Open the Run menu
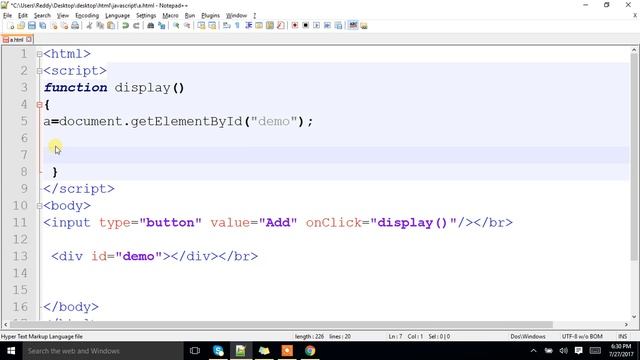The height and width of the screenshot is (360, 640). tap(190, 16)
